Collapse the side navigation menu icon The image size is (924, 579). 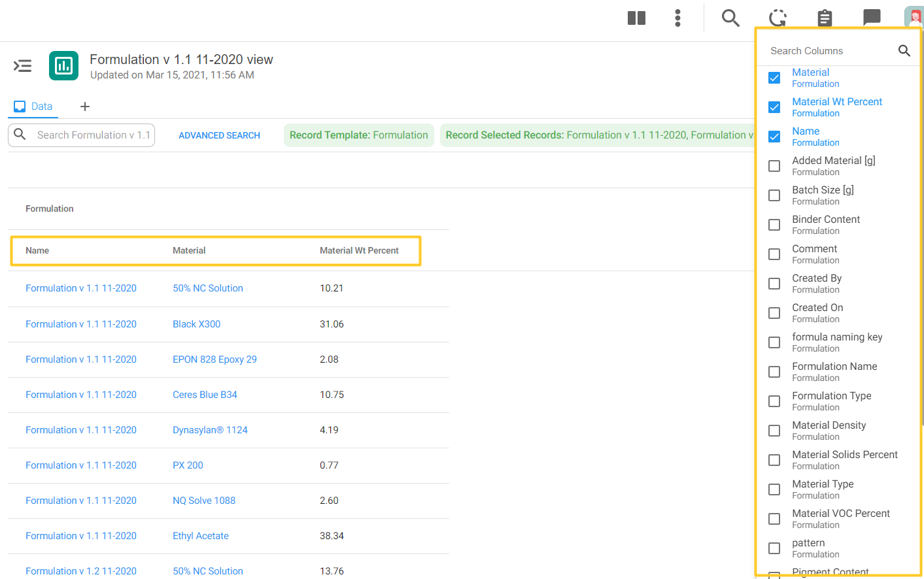coord(23,65)
